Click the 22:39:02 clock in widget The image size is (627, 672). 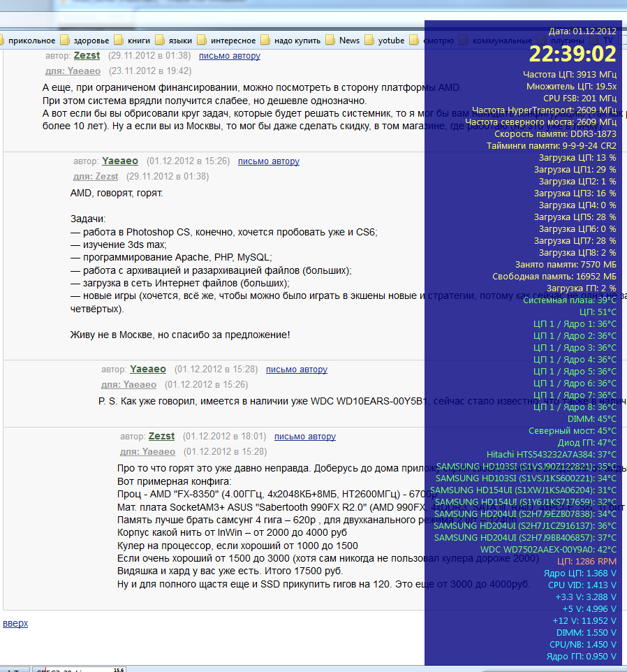click(573, 54)
